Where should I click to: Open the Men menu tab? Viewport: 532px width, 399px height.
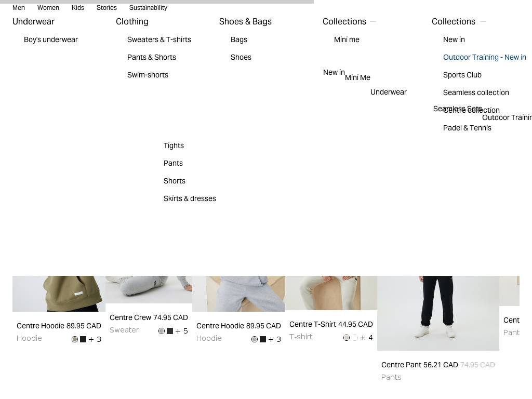[19, 7]
